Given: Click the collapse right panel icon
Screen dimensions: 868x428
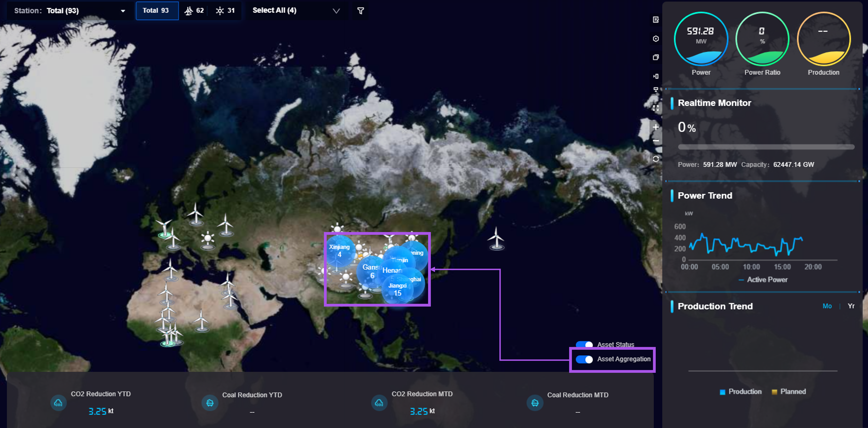Looking at the screenshot, I should [x=655, y=76].
